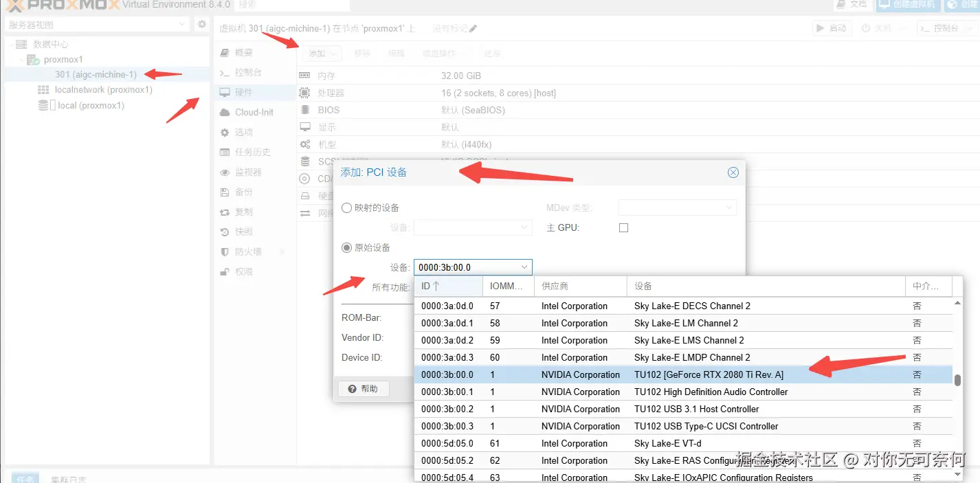This screenshot has height=483, width=980.
Task: Open the 磁盘操作 disk action dropdown
Action: click(x=444, y=54)
